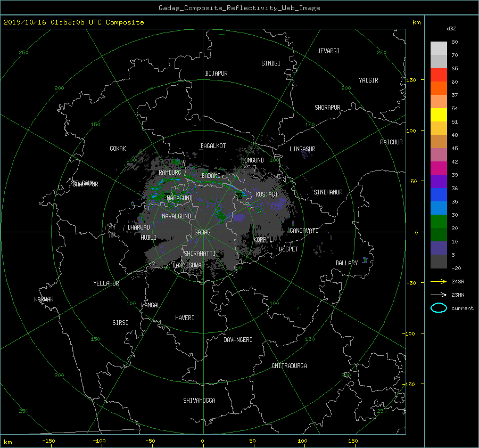
Task: Click the BALLARY city label
Action: pos(346,263)
